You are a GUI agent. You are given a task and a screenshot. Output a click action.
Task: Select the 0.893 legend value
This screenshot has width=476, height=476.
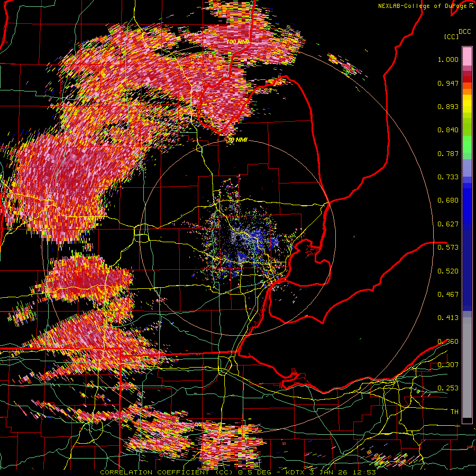click(x=448, y=106)
